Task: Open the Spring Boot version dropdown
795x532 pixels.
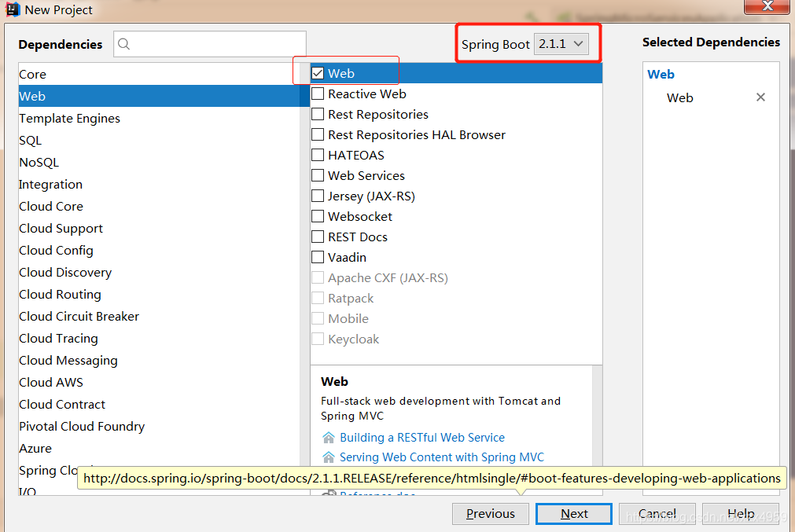Action: point(561,44)
